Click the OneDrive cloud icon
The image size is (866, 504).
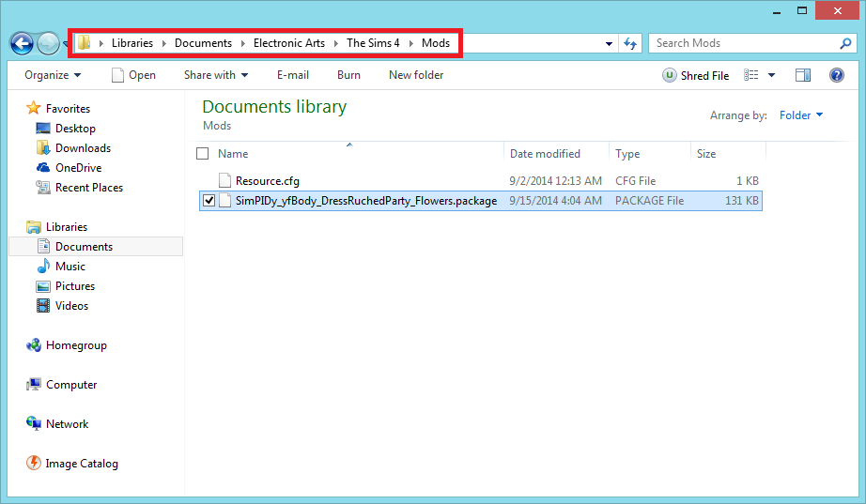pos(43,167)
